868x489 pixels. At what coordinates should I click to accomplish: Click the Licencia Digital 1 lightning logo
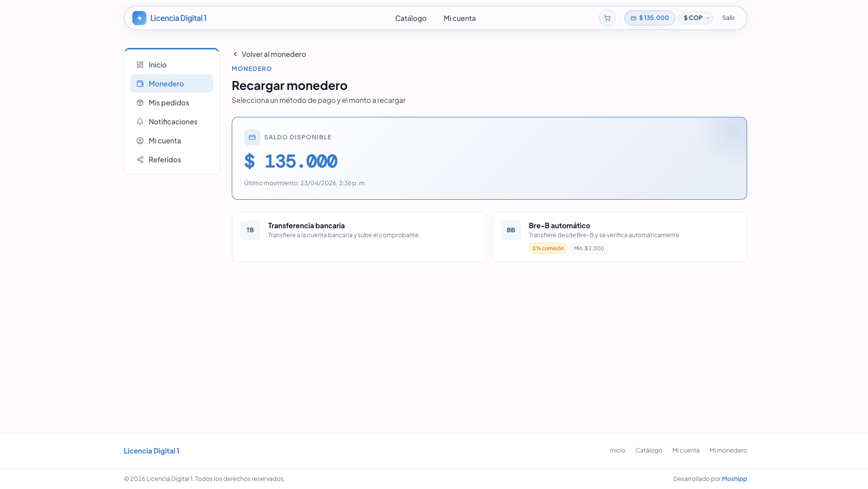pos(138,18)
